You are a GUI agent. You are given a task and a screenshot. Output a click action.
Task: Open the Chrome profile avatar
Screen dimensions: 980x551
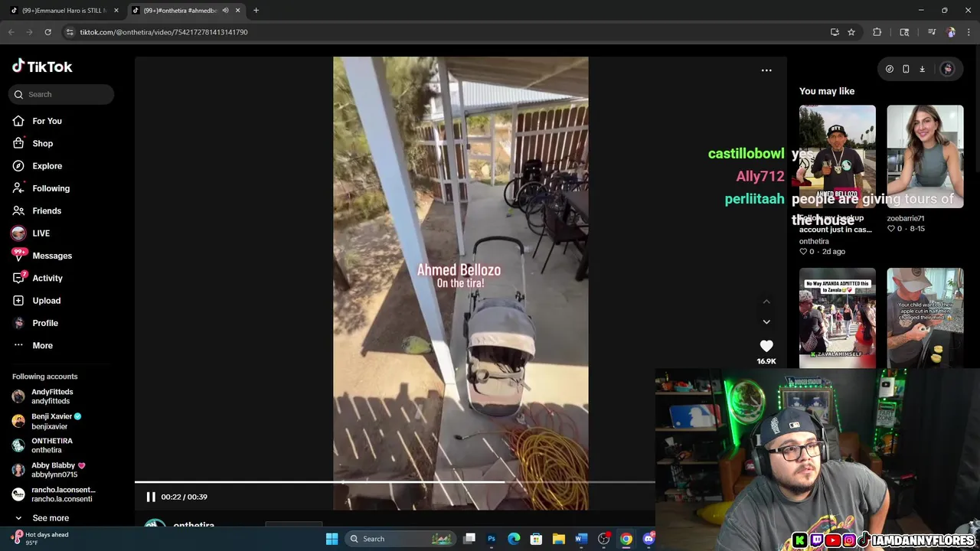(x=951, y=32)
